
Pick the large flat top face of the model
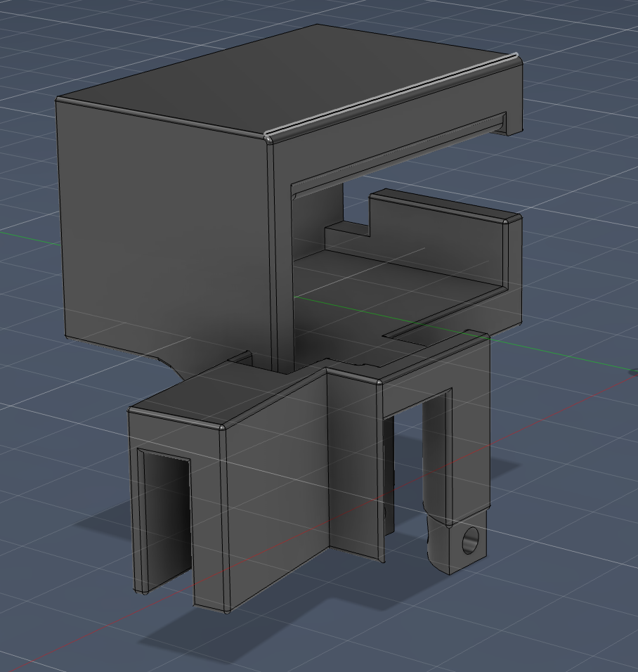pyautogui.click(x=287, y=79)
